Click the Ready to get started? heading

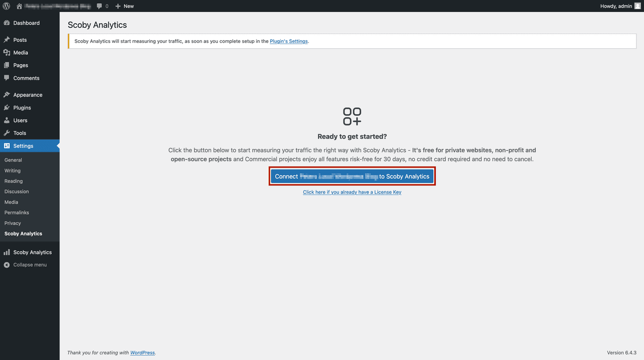point(352,137)
